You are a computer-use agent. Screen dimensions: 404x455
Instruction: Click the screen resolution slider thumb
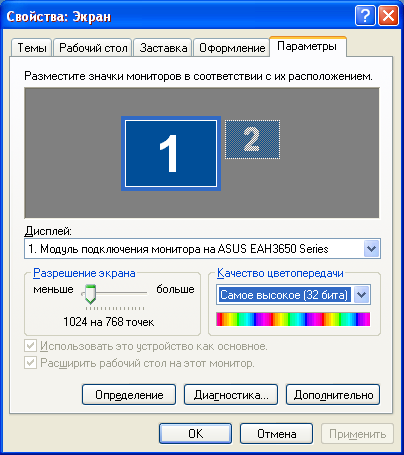[90, 294]
